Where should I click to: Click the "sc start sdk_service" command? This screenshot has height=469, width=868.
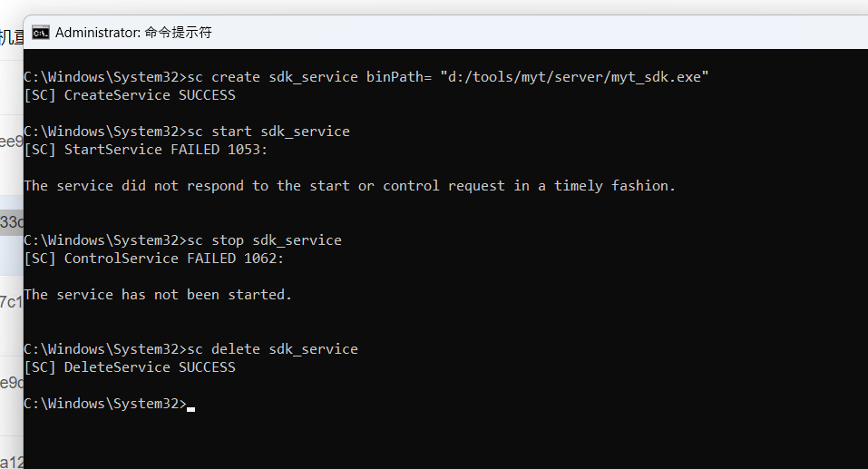[268, 132]
